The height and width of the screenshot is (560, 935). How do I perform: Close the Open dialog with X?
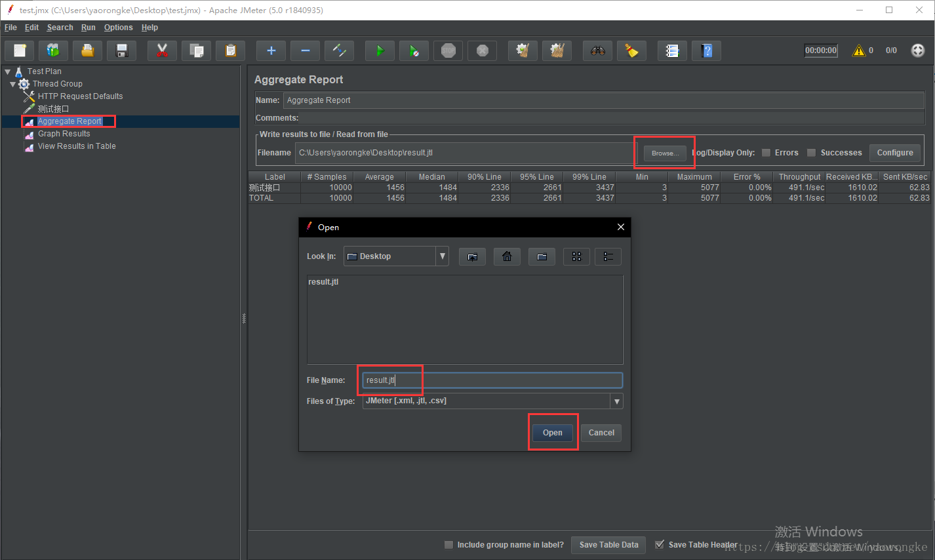pos(620,227)
